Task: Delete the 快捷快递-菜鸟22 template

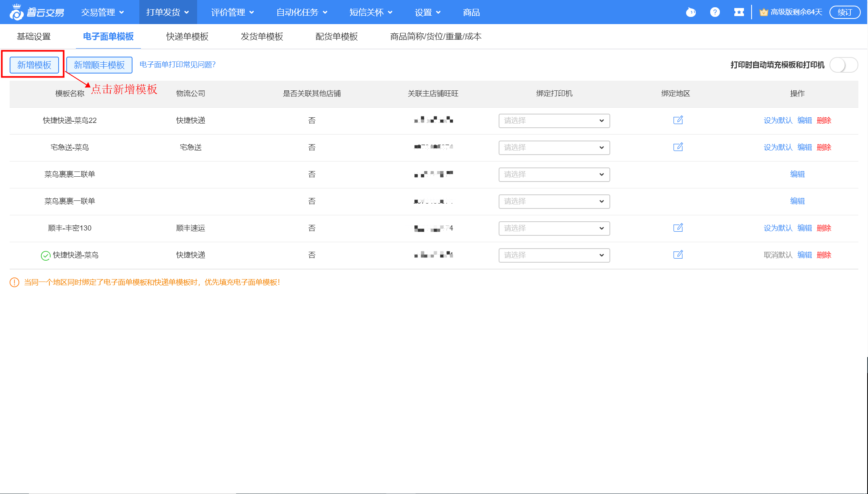Action: click(x=824, y=120)
